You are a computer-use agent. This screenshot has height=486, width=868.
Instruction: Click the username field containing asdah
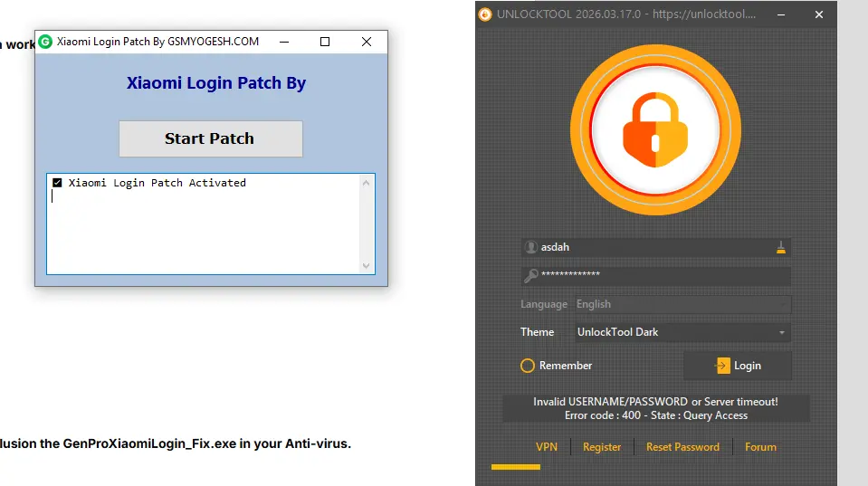tap(655, 247)
